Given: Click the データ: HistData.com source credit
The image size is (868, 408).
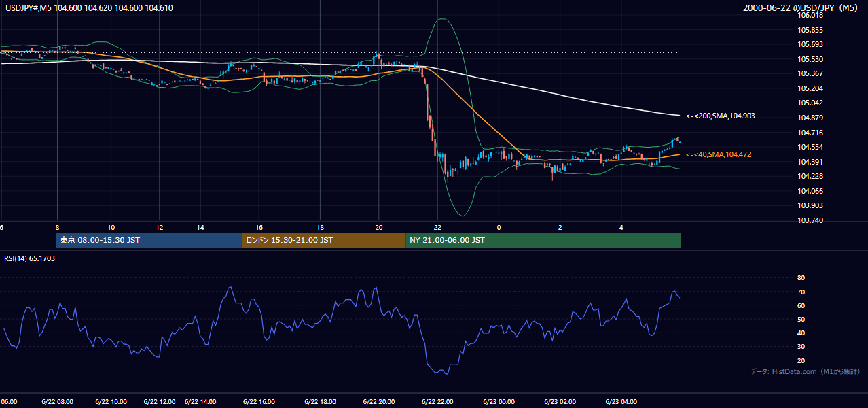Looking at the screenshot, I should (805, 371).
